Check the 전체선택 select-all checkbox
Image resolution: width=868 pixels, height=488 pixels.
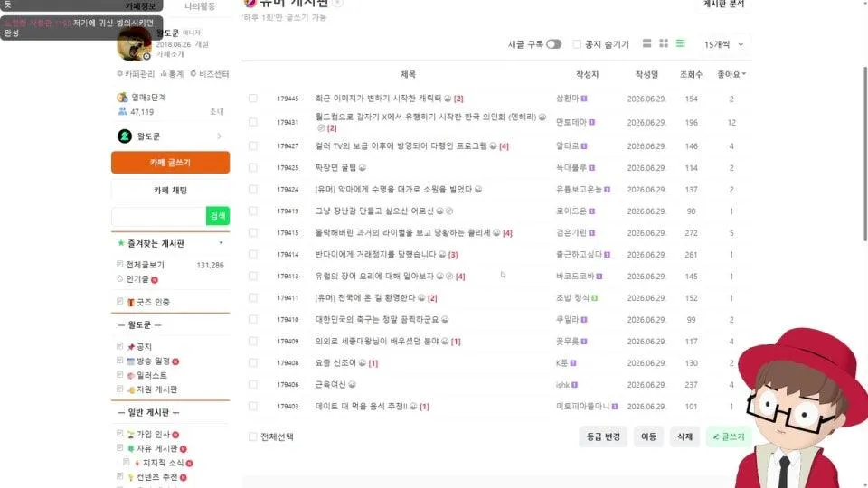pyautogui.click(x=253, y=436)
